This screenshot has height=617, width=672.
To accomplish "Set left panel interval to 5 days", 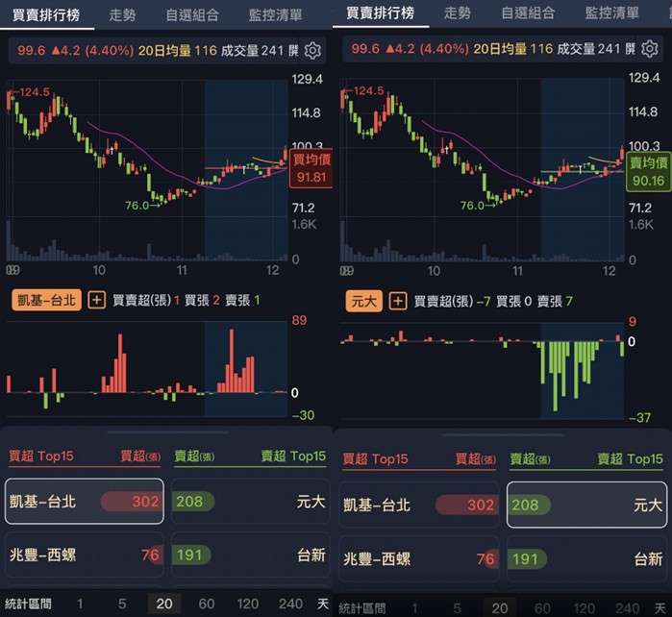I will [122, 604].
